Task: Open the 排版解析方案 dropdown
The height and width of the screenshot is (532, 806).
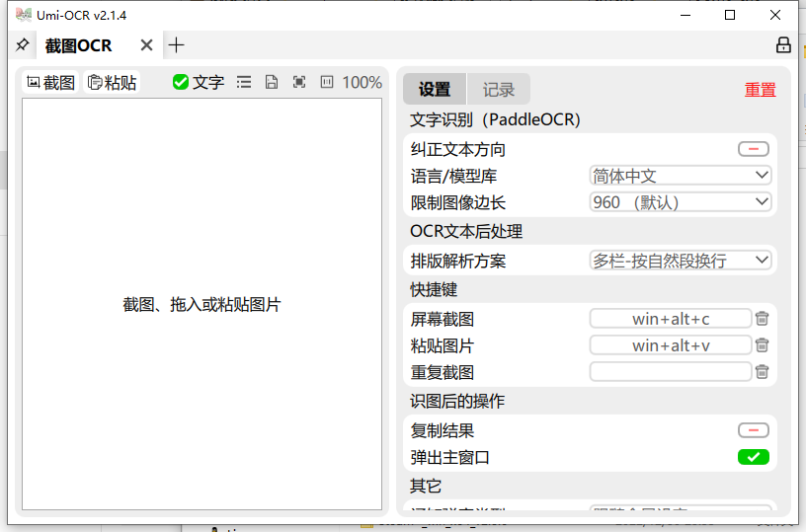Action: click(680, 261)
